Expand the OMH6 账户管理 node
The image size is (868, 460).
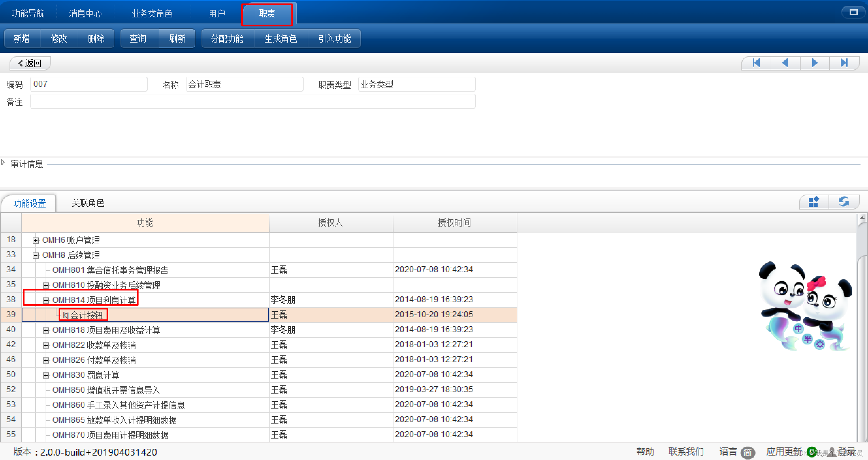[35, 241]
